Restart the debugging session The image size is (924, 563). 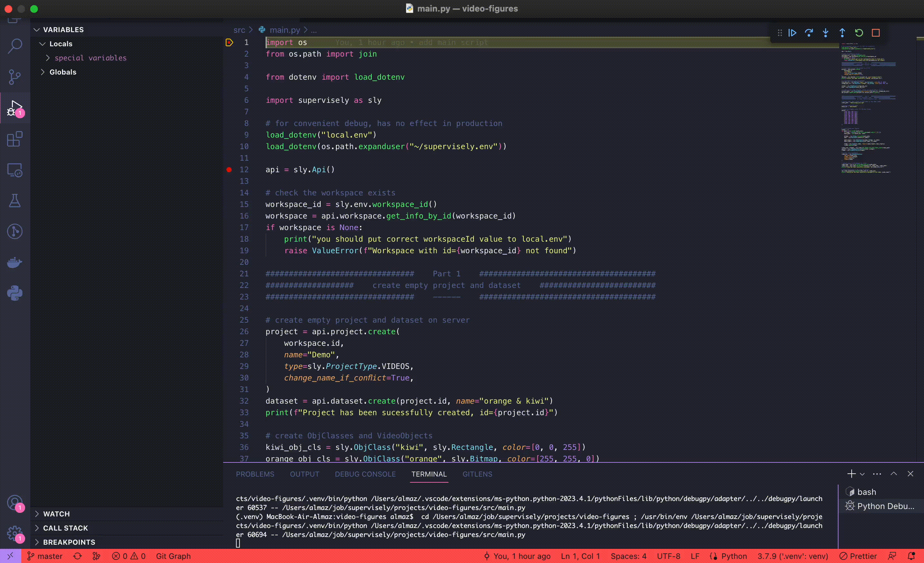pyautogui.click(x=859, y=33)
